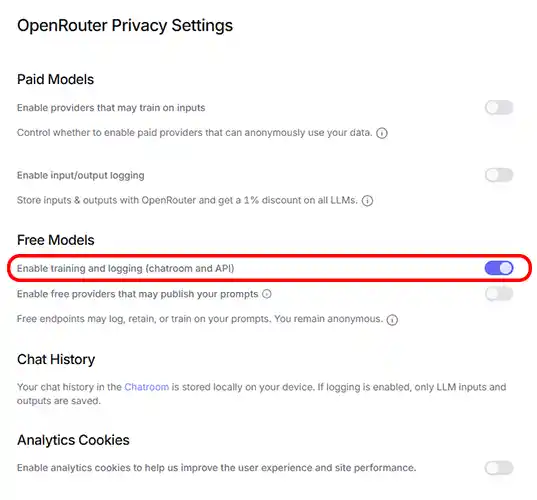
Task: Click the Store inputs & outputs description text
Action: (187, 200)
